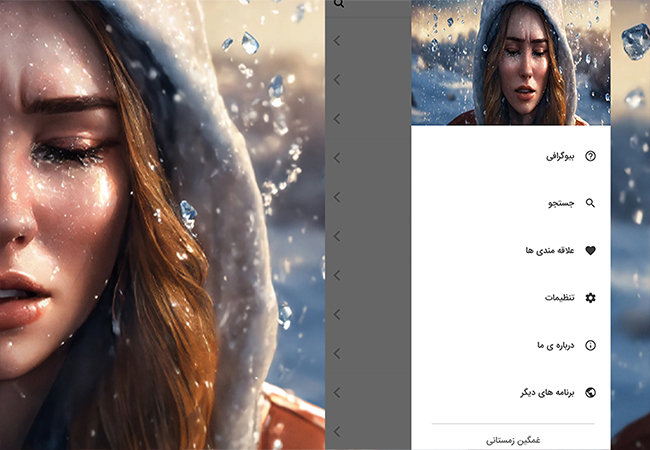Click the question-mark icon beside بیوگرافی

pos(590,156)
